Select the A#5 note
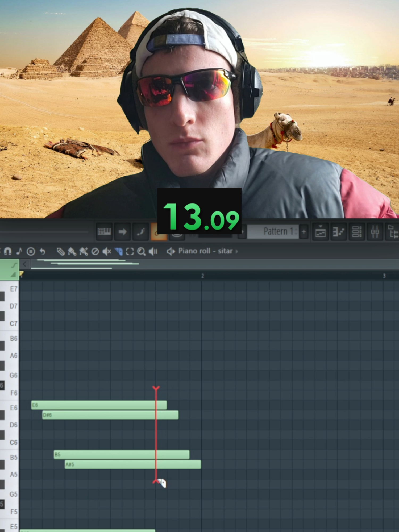Screen dimensions: 399x532 point(133,464)
